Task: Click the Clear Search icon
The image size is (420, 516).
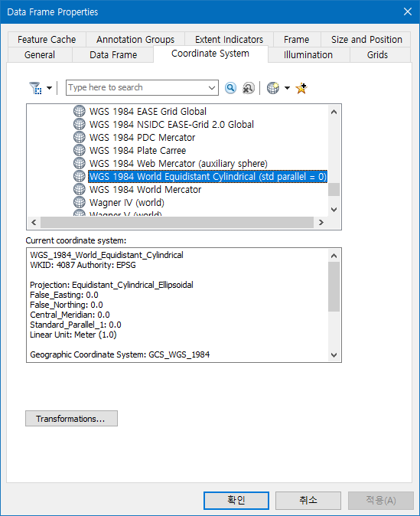Action: pyautogui.click(x=249, y=88)
